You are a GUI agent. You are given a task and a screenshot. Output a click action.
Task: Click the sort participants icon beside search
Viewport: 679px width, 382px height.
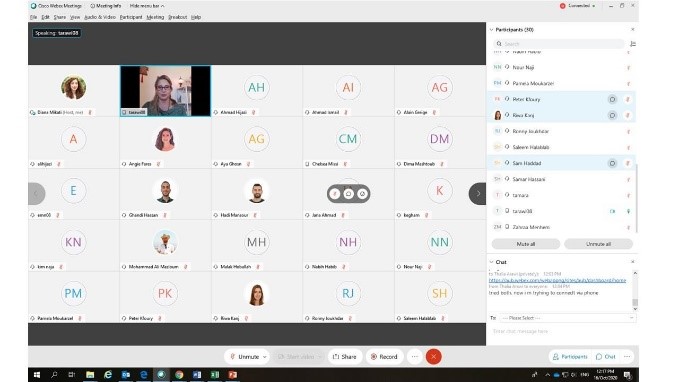(x=633, y=44)
